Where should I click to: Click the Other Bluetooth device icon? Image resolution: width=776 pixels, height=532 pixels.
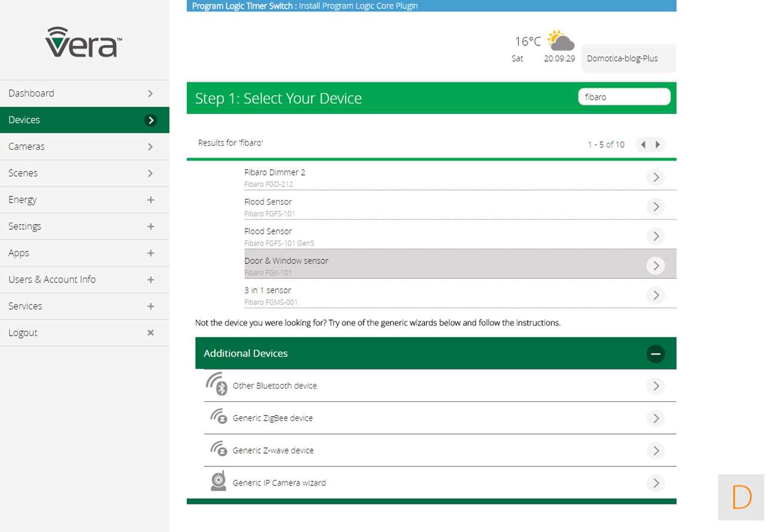point(216,385)
